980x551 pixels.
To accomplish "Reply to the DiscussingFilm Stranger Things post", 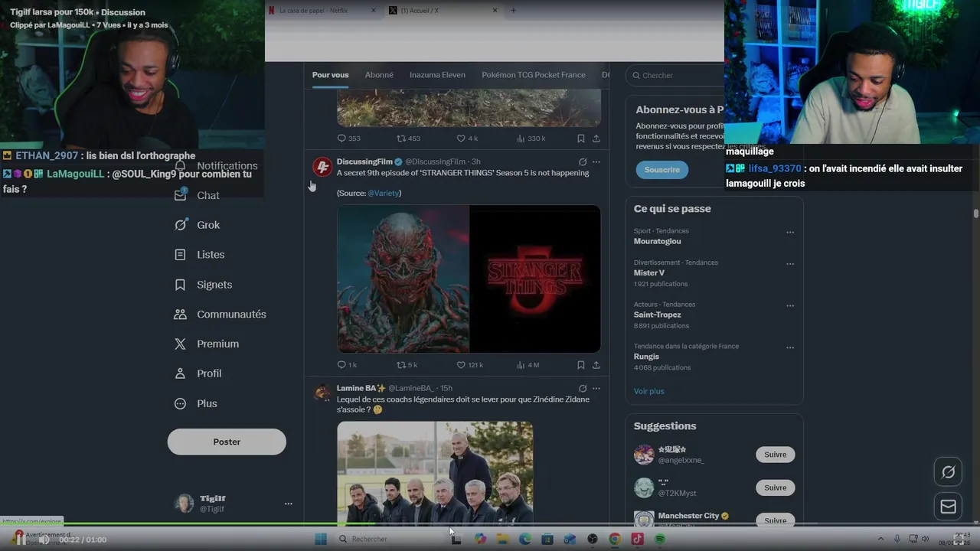I will (347, 365).
